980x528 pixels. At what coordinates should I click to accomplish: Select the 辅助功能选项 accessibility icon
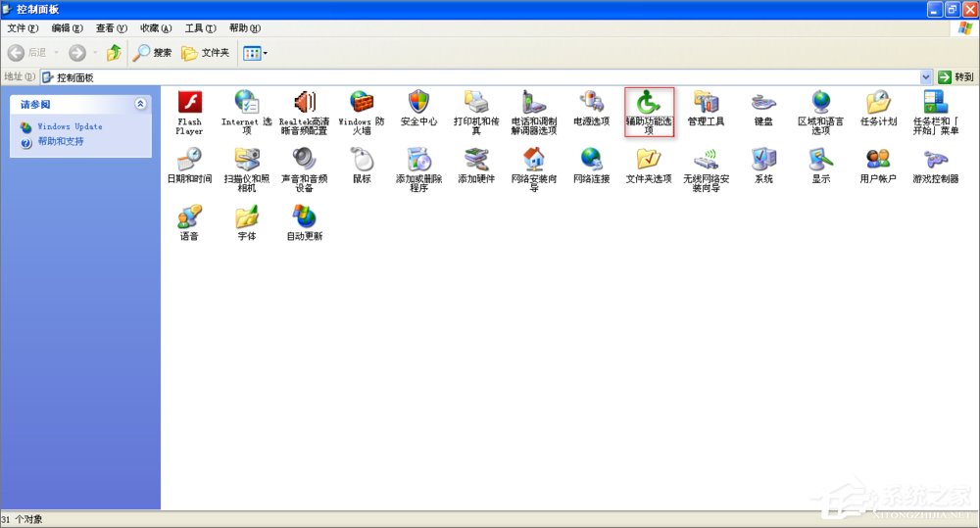649,104
